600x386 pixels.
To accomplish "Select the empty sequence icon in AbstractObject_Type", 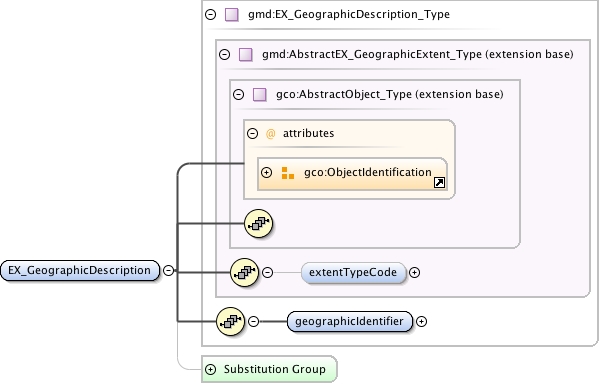I will (x=259, y=223).
